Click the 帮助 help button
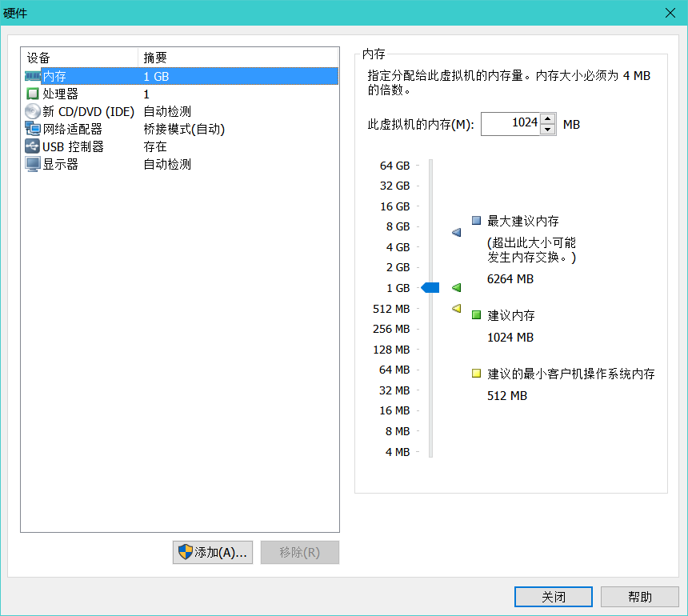This screenshot has height=616, width=688. (x=640, y=597)
